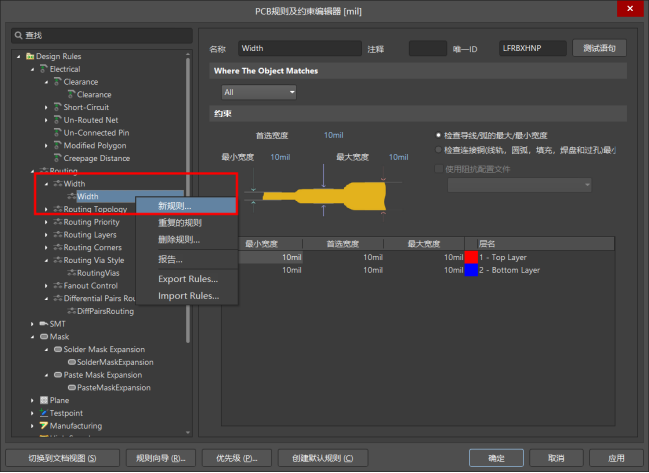The width and height of the screenshot is (649, 473).
Task: Select 检查导线/弧的最大/最小宽度 radio option
Action: [439, 135]
